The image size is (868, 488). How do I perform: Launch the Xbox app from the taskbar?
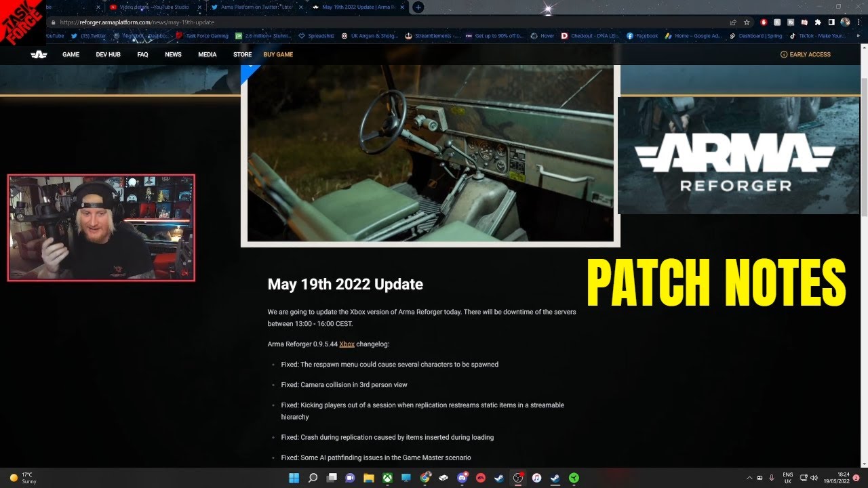387,478
